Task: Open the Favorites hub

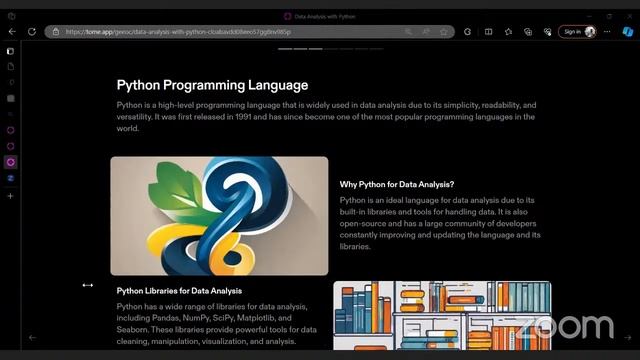Action: 508,31
